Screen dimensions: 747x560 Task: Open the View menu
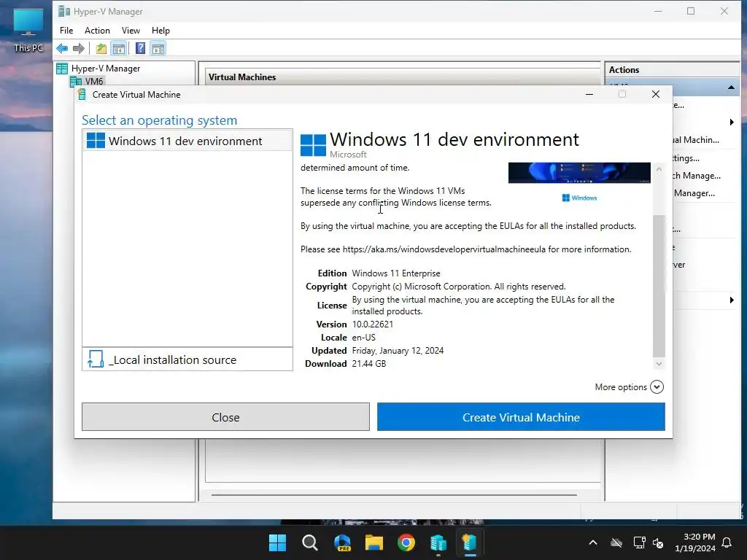[131, 31]
